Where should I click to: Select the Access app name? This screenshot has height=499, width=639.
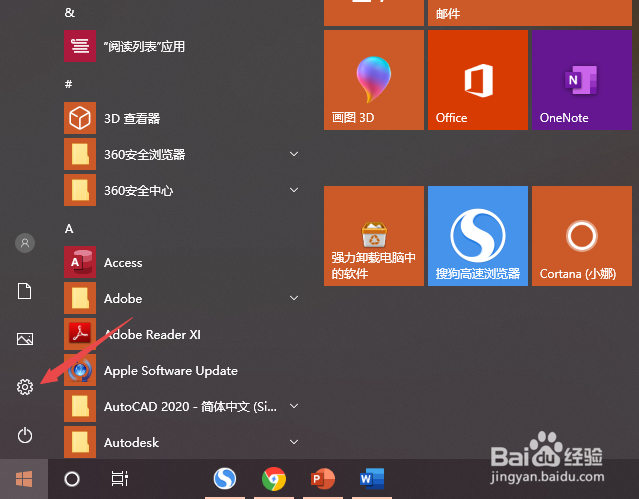[x=123, y=263]
